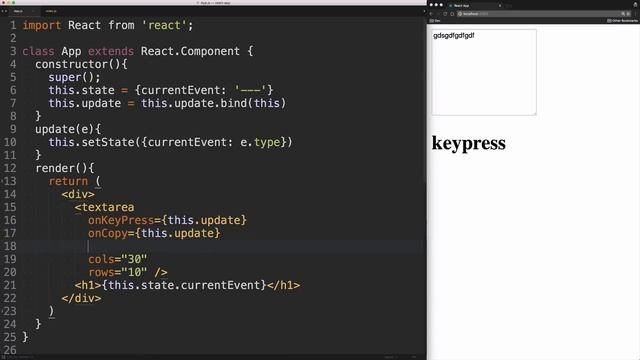Viewport: 640px width, 360px height.
Task: Click the closing '</div>' tag on line 22
Action: click(x=81, y=298)
